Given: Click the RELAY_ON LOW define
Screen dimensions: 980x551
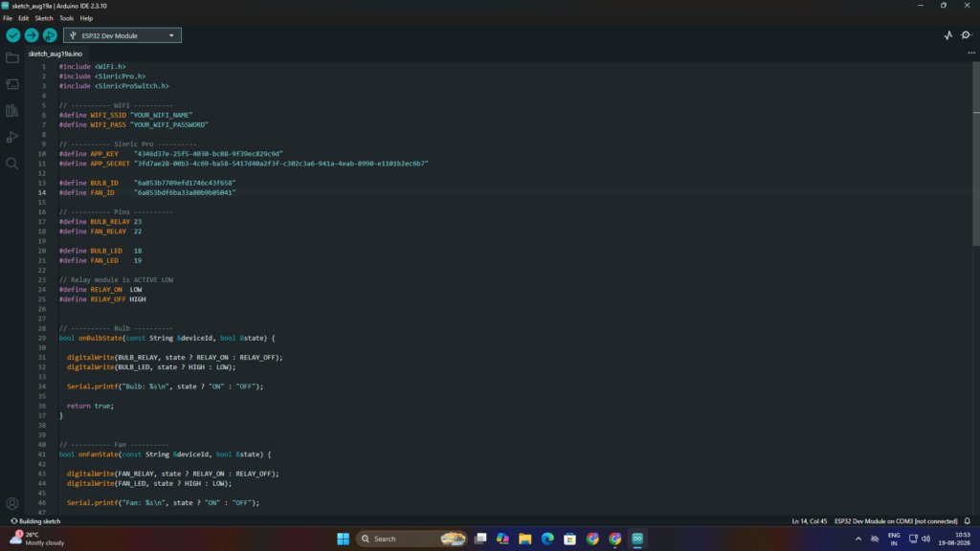Looking at the screenshot, I should 100,290.
